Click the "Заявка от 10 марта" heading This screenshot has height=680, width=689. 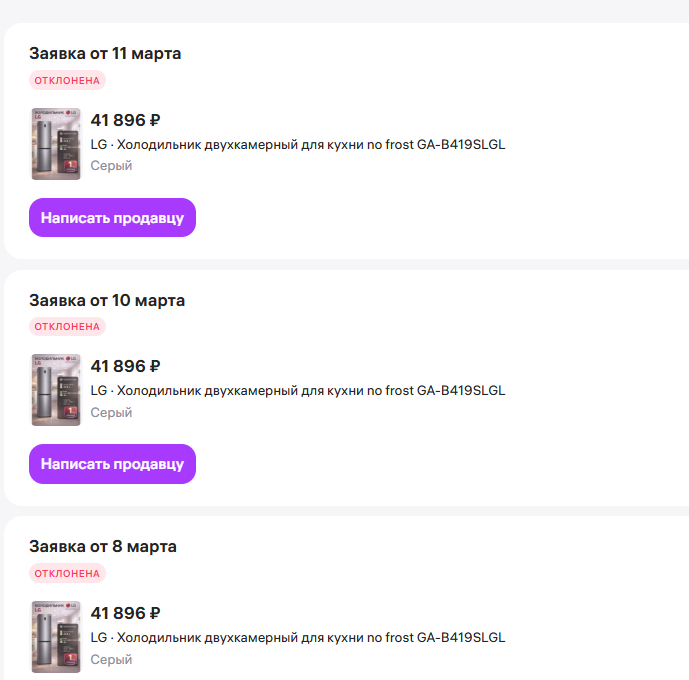(x=107, y=300)
